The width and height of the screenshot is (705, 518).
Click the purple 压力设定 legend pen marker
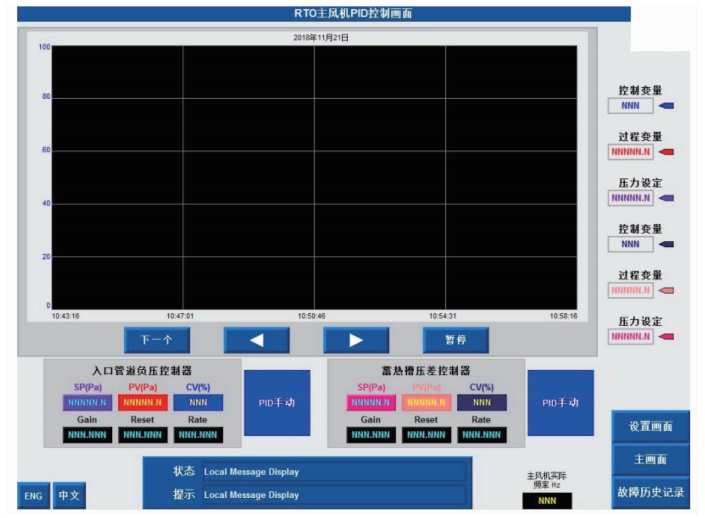[667, 198]
